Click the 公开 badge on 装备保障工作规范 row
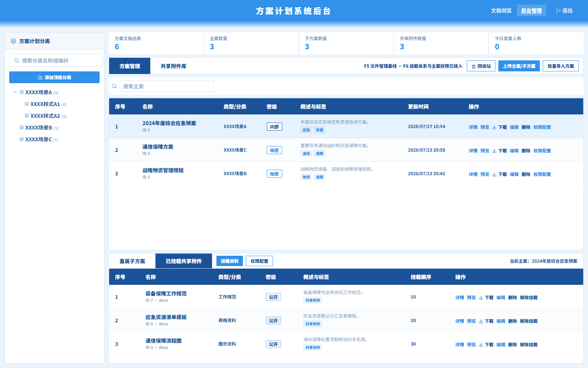Image resolution: width=588 pixels, height=368 pixels. click(x=273, y=297)
